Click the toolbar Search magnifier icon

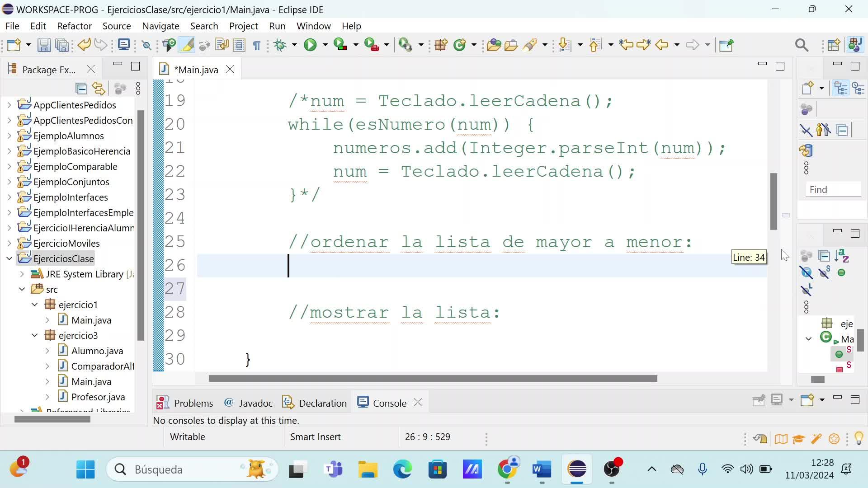click(802, 45)
